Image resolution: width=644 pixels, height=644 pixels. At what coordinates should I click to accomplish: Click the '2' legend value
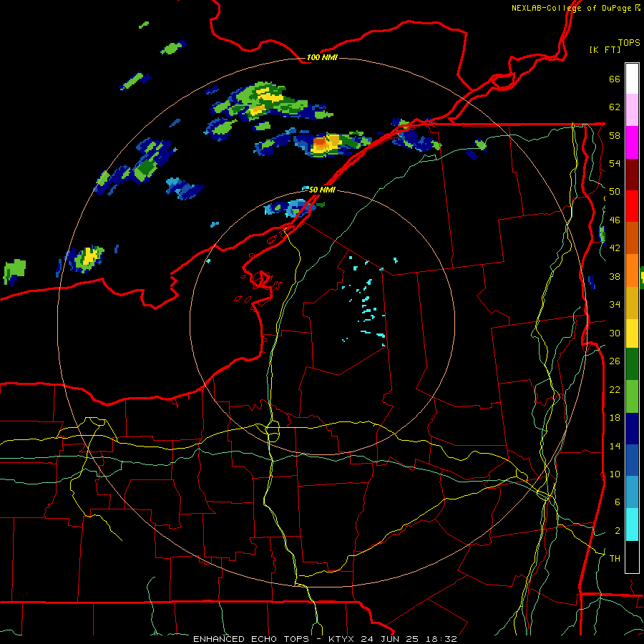618,531
